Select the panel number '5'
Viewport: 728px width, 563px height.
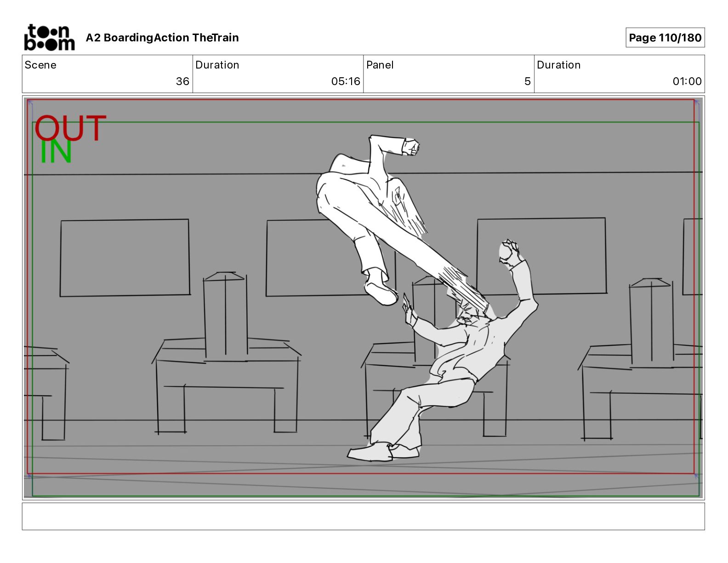[528, 81]
